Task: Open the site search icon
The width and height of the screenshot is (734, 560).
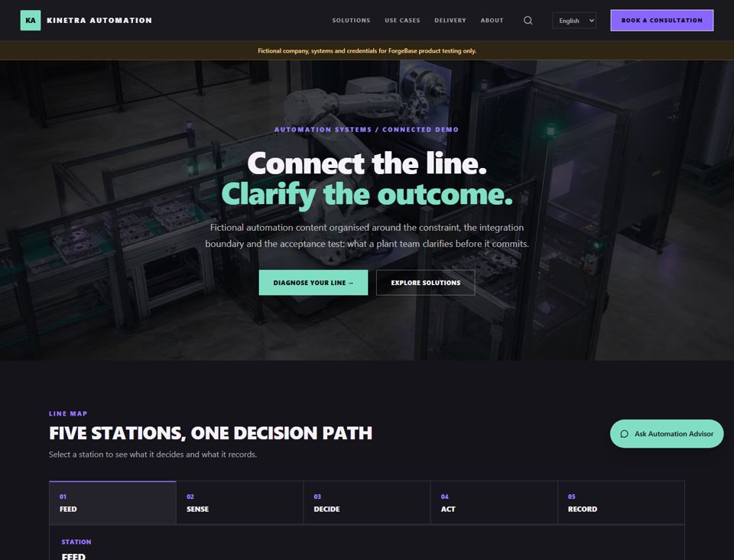Action: (x=528, y=21)
